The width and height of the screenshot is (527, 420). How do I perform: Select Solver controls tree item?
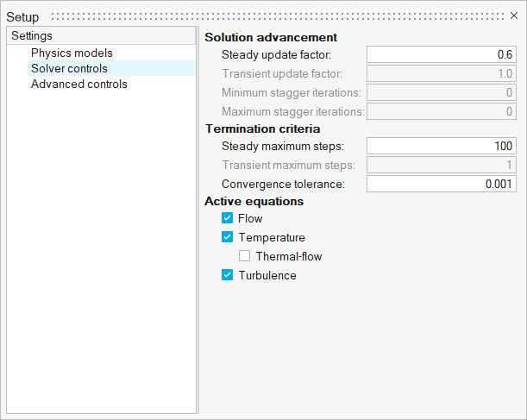(x=69, y=68)
